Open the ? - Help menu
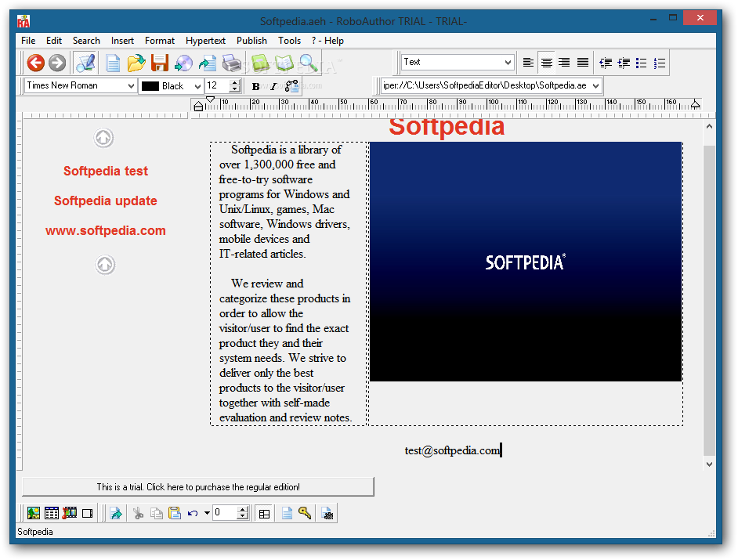 pyautogui.click(x=327, y=41)
